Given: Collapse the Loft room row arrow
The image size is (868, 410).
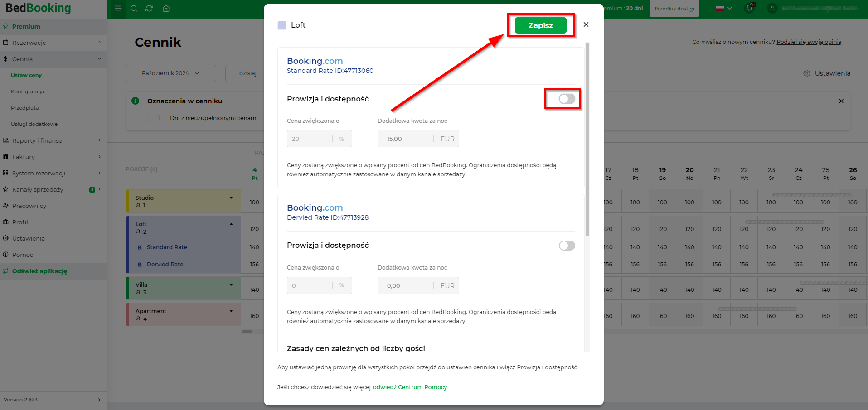Looking at the screenshot, I should [231, 224].
